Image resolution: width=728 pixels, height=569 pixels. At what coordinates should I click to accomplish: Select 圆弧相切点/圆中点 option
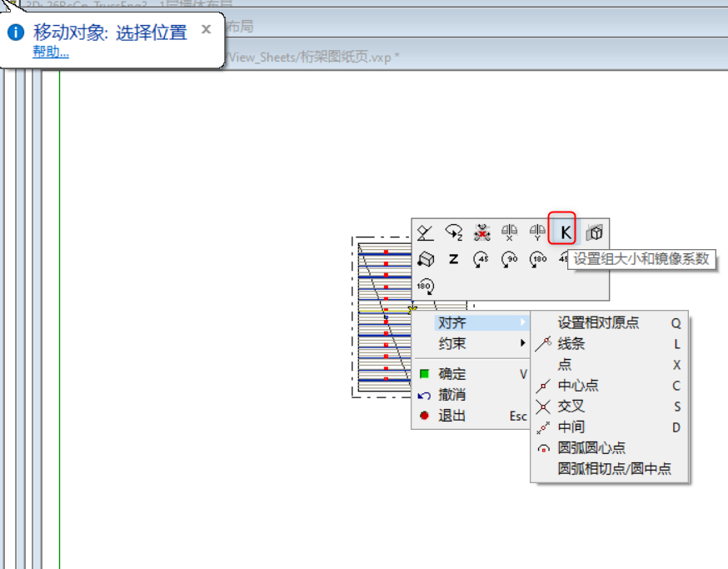coord(609,469)
